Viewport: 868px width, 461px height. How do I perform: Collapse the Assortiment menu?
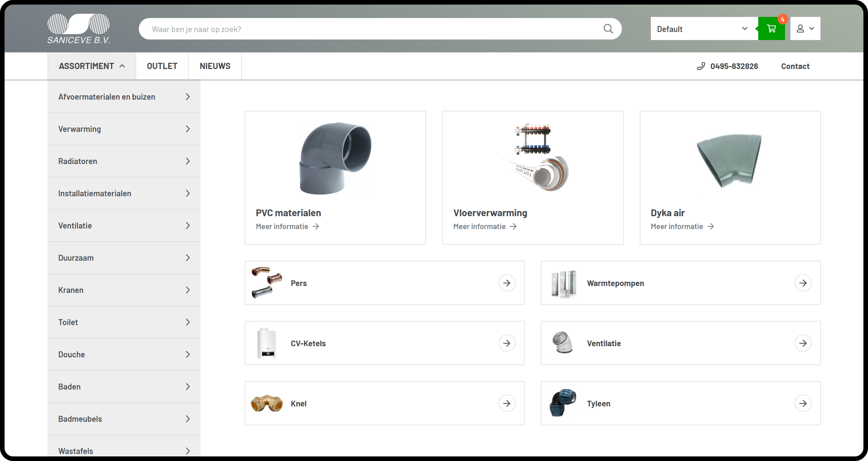92,66
